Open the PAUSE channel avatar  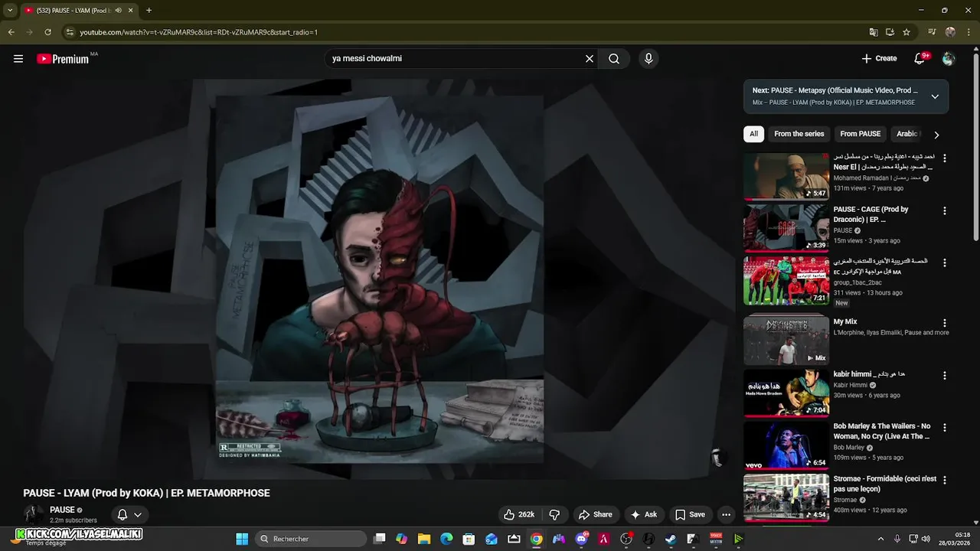(33, 514)
